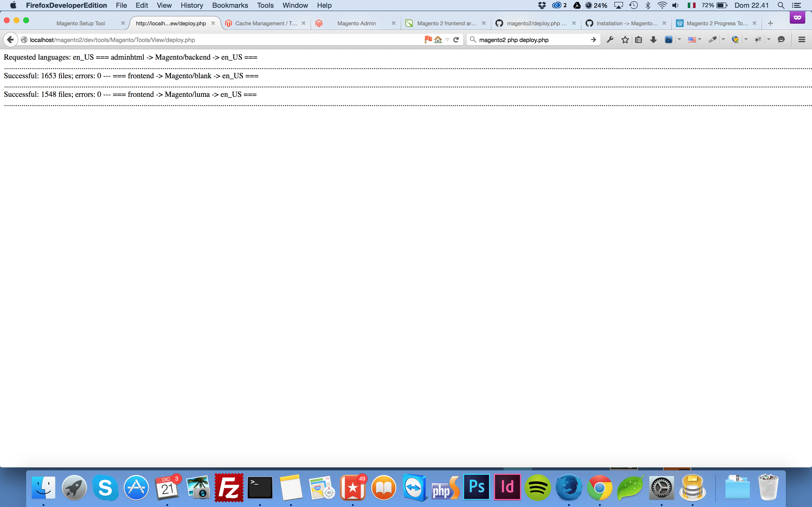
Task: Click the developer tools wrench icon
Action: 610,40
